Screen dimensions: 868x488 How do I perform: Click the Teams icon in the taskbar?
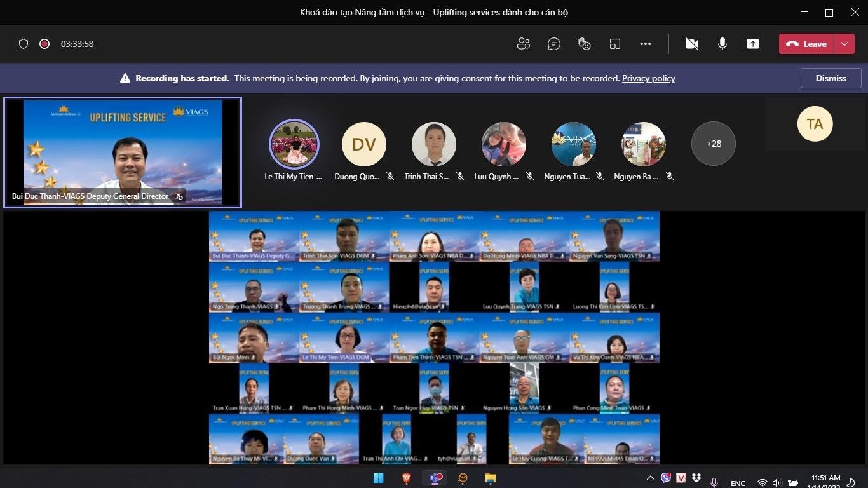(435, 478)
